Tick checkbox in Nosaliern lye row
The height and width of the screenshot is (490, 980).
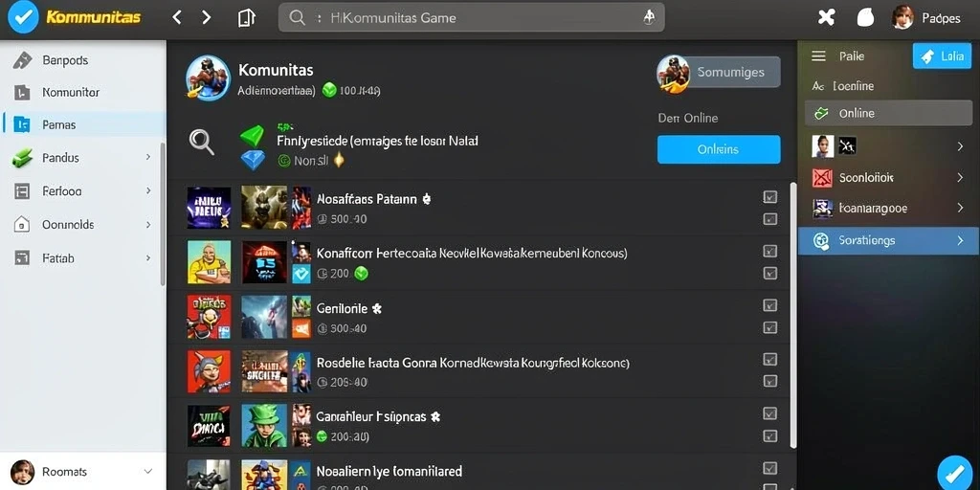tap(770, 468)
